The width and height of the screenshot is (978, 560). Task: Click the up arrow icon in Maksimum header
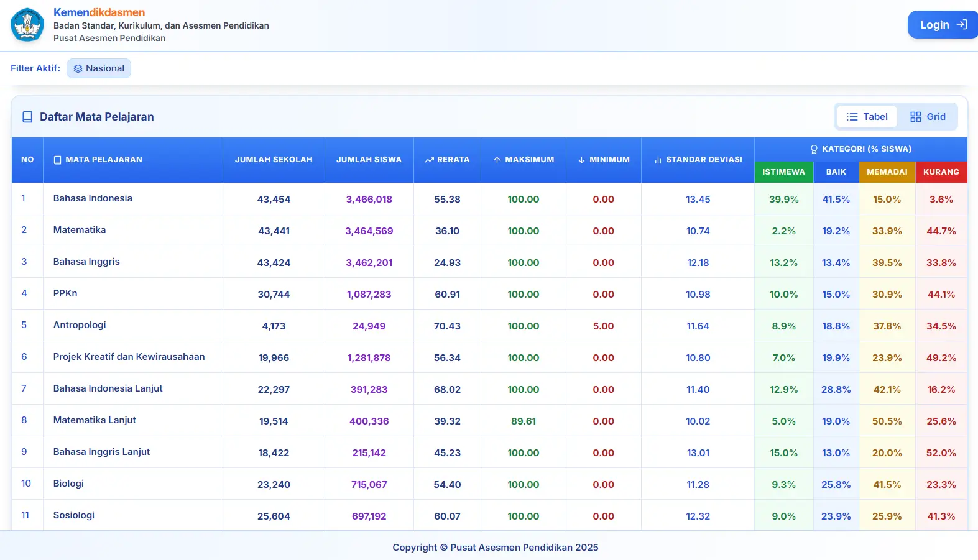[497, 160]
